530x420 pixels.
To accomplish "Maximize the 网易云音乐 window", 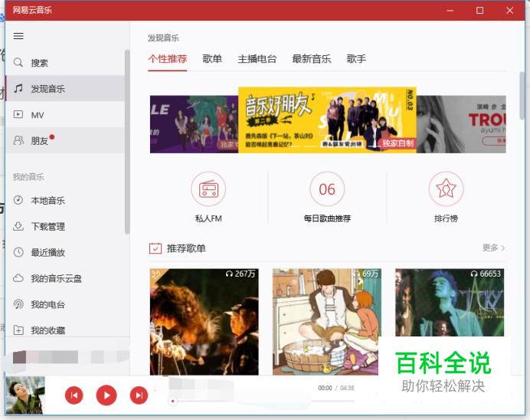I will click(x=479, y=11).
